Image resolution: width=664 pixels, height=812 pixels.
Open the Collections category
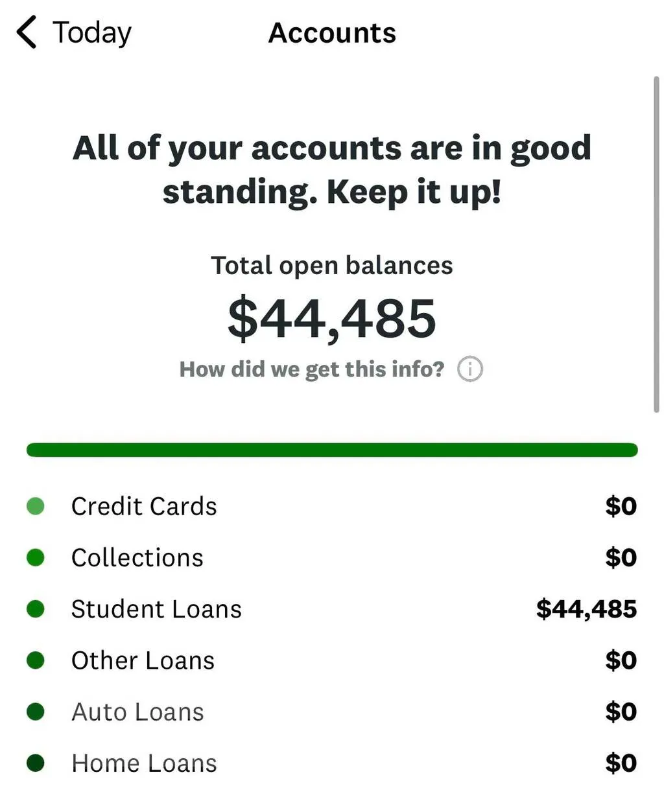(137, 557)
